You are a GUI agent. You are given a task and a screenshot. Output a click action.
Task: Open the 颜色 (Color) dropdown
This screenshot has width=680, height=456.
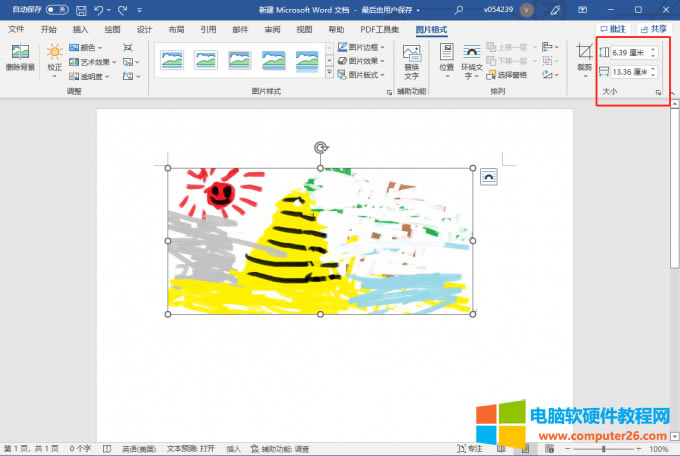coord(85,47)
